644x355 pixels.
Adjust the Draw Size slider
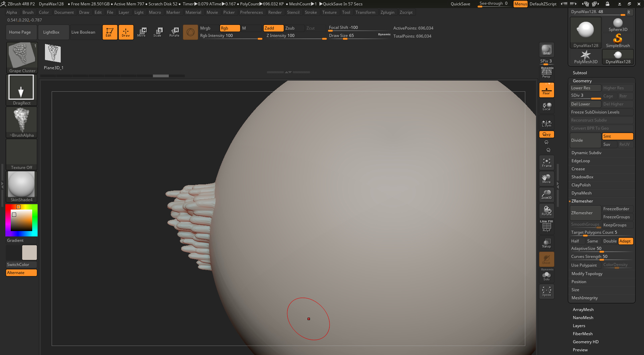coord(360,36)
